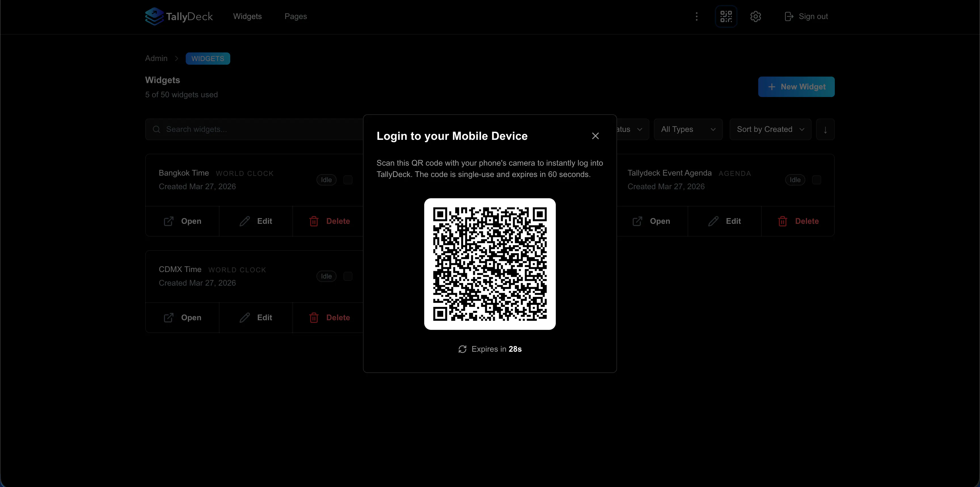Open the CDMX Time widget
Image resolution: width=980 pixels, height=487 pixels.
182,318
